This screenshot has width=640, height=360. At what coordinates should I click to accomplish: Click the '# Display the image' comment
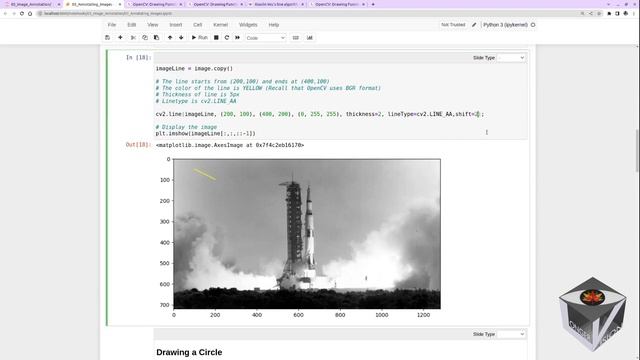[187, 127]
